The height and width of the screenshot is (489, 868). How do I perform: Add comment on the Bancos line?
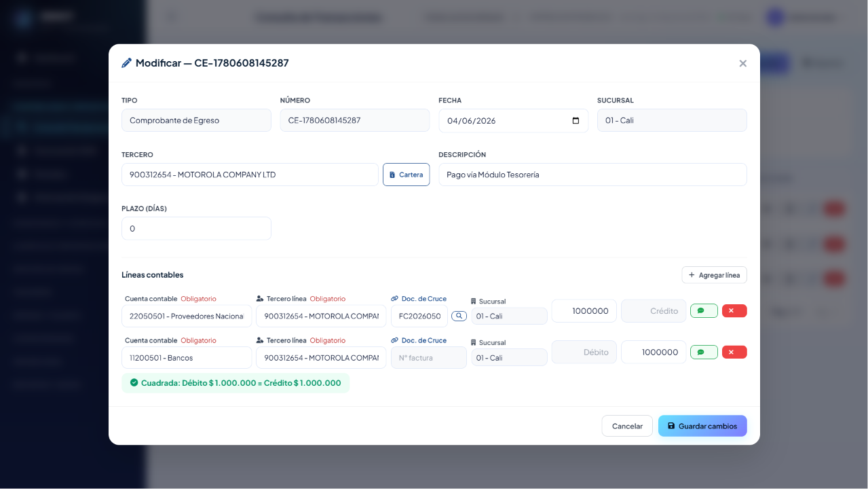click(x=704, y=352)
